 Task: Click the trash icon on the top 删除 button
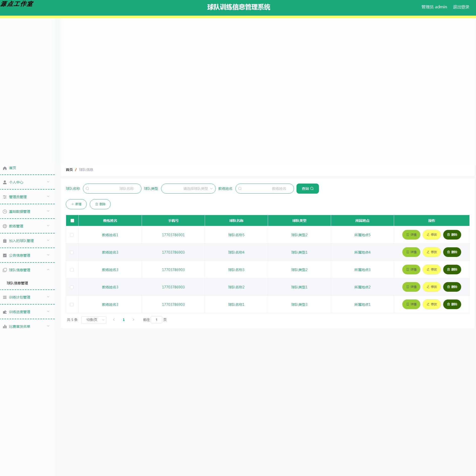[x=97, y=204]
